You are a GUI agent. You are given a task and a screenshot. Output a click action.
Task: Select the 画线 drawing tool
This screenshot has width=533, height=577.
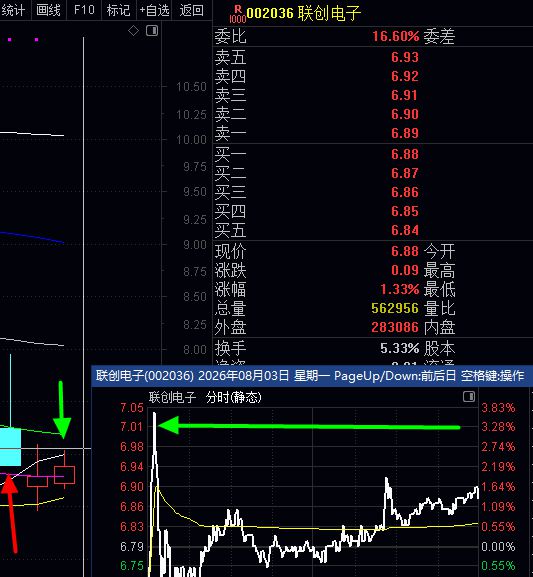[x=48, y=10]
